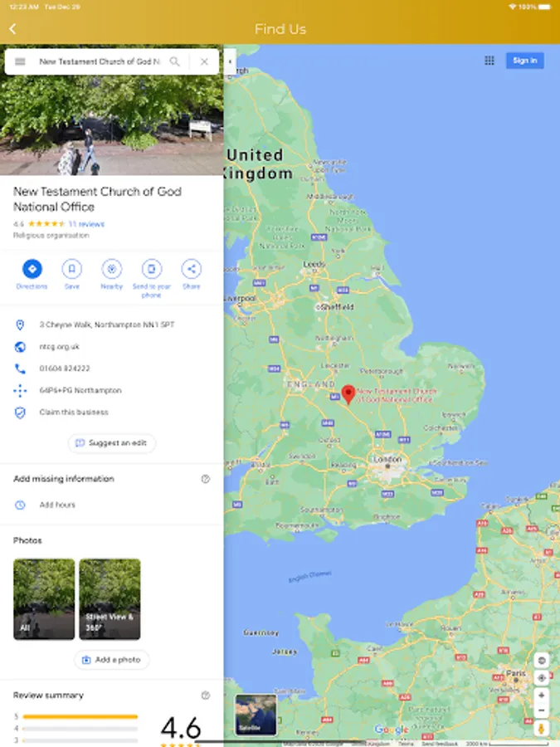Select Add hours option
The height and width of the screenshot is (747, 560).
pyautogui.click(x=57, y=505)
